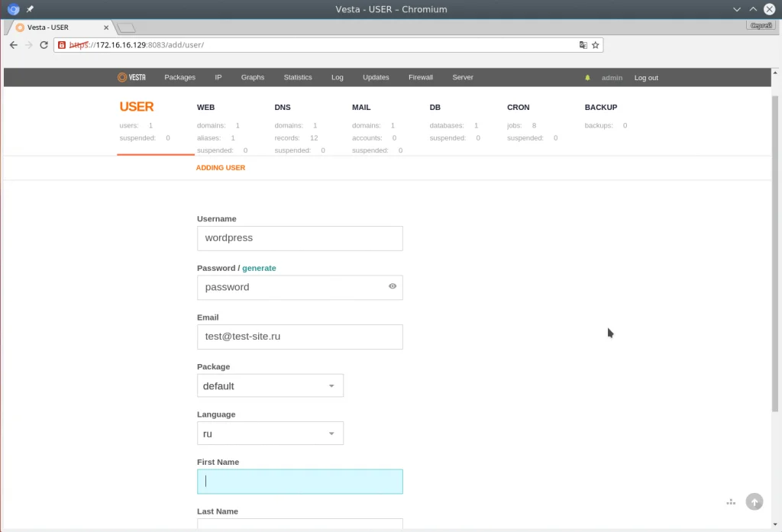782x532 pixels.
Task: Bookmark page with star icon
Action: (x=596, y=45)
